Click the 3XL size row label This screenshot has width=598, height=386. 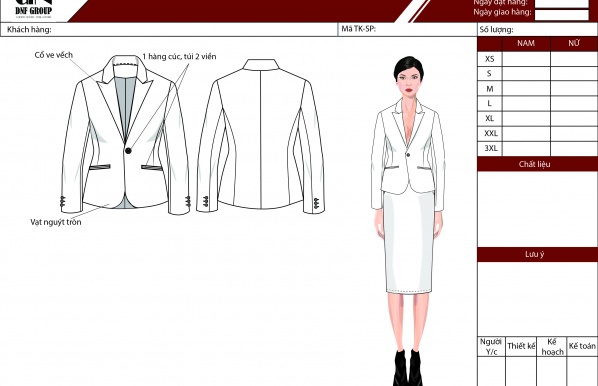(x=490, y=148)
